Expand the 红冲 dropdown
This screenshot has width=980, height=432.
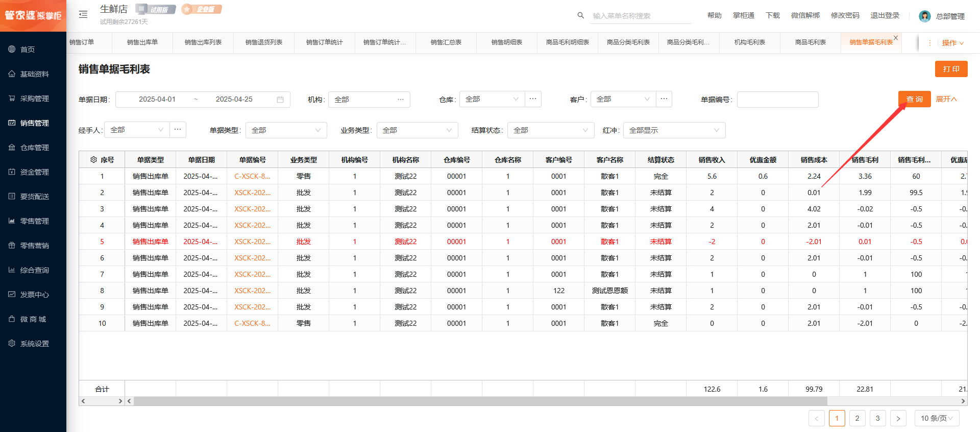click(674, 130)
